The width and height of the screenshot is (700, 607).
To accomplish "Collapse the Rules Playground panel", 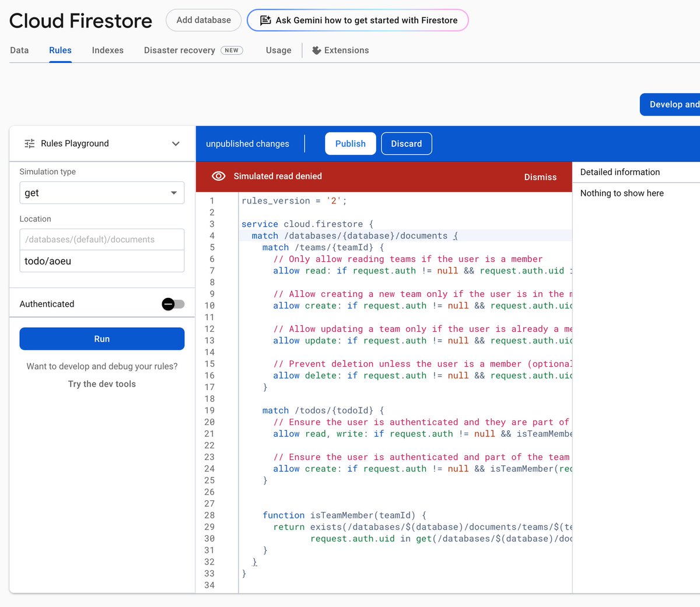I will pos(176,143).
